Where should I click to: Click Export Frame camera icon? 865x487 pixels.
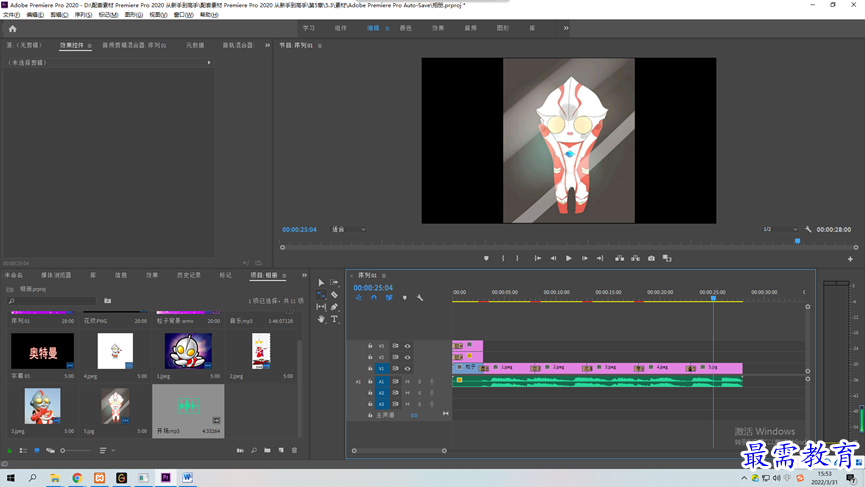click(652, 258)
